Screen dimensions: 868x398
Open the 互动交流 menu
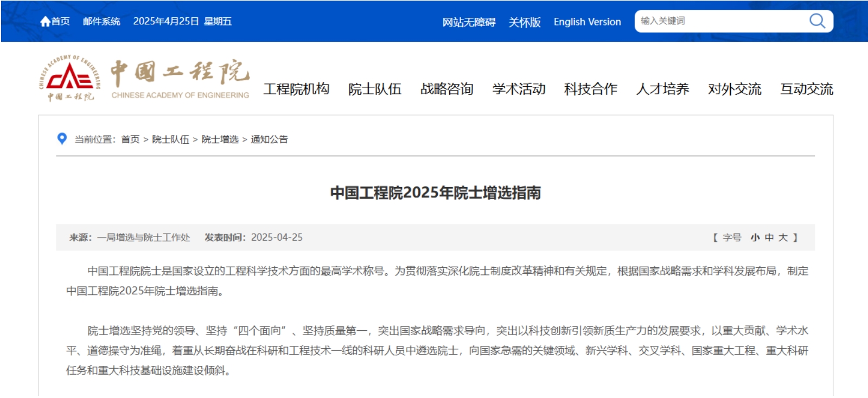(807, 89)
